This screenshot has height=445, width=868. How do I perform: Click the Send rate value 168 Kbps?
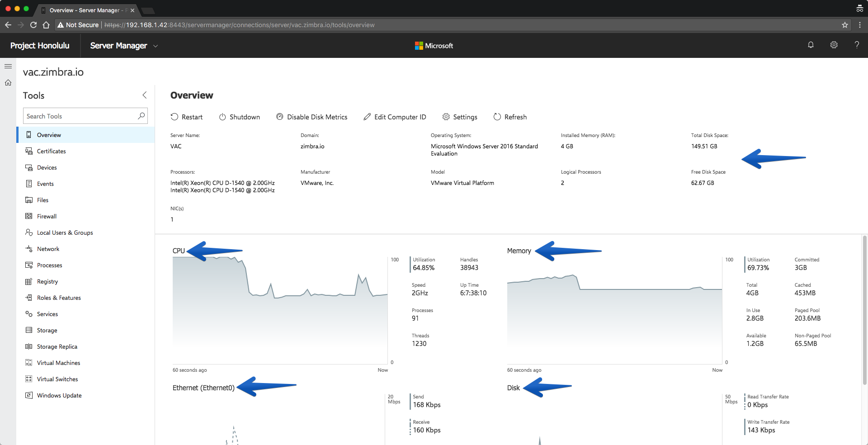tap(427, 405)
